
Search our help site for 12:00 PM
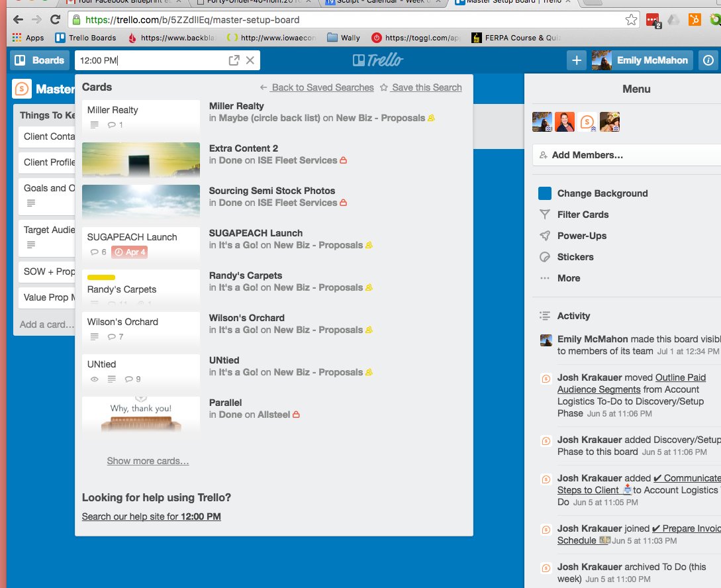point(151,516)
